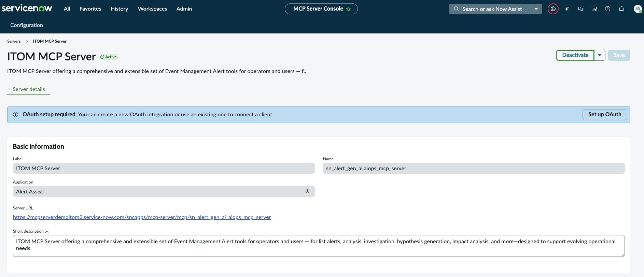
Task: Click the truncated server description under the title
Action: click(157, 71)
